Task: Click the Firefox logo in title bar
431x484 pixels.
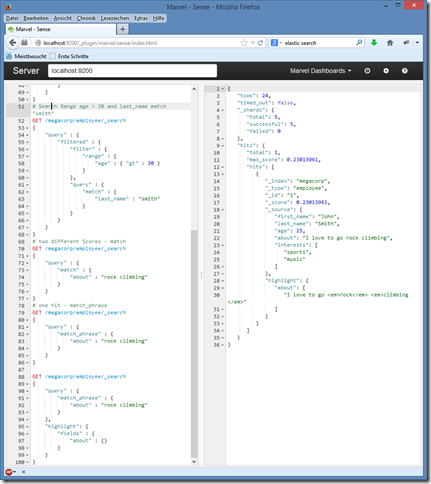Action: point(8,7)
